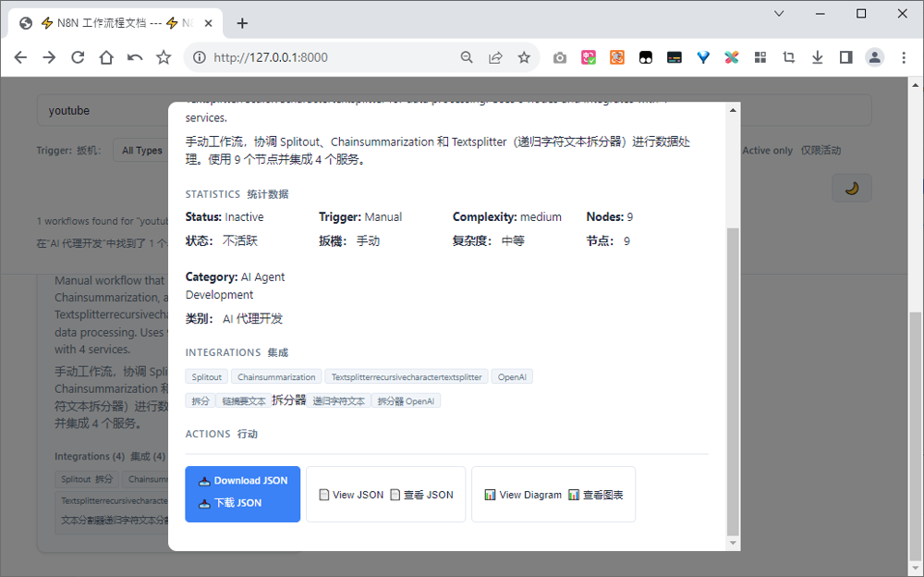Screen dimensions: 924x577
Task: Expand the All Types trigger dropdown
Action: point(141,151)
